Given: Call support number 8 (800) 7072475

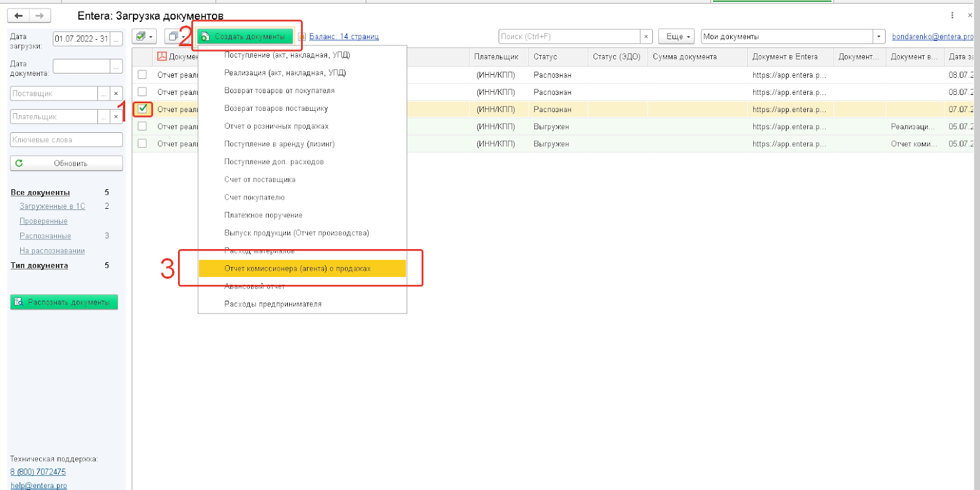Looking at the screenshot, I should (x=38, y=472).
